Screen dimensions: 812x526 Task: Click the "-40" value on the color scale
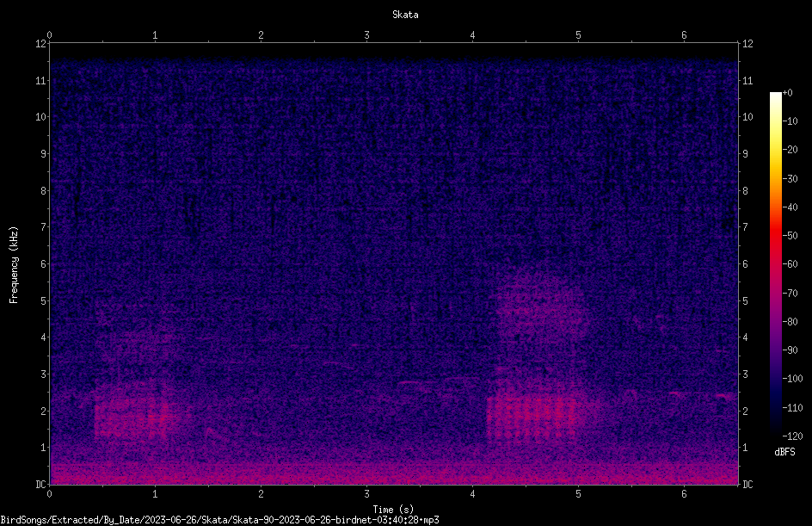pyautogui.click(x=790, y=207)
